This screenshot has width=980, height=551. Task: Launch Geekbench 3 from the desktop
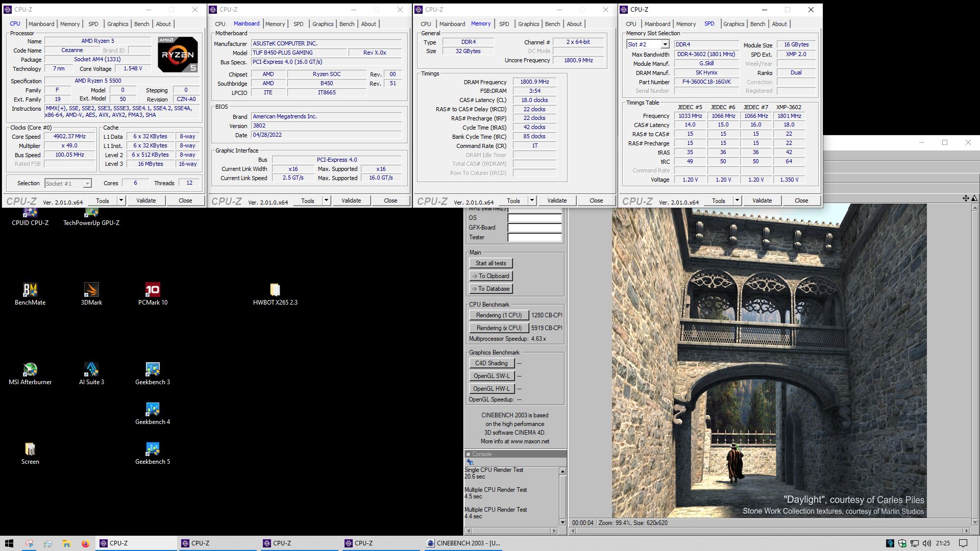pos(153,374)
